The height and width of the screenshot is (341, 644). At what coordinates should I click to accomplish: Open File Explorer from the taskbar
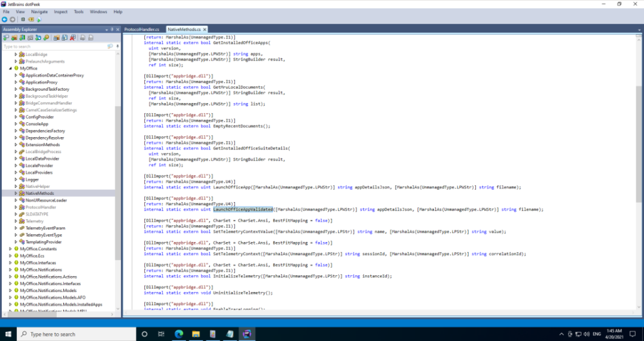(195, 334)
